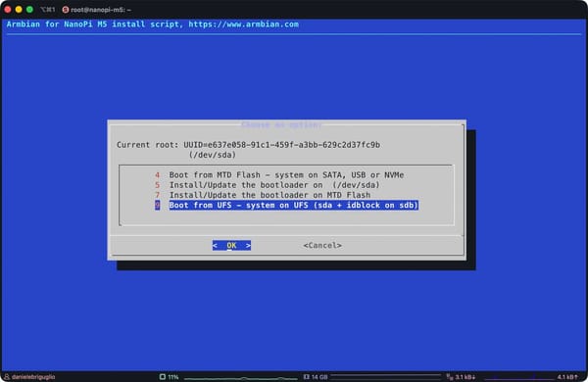Image resolution: width=588 pixels, height=382 pixels.
Task: Select option 4 Boot from MTD Flash
Action: pyautogui.click(x=279, y=175)
